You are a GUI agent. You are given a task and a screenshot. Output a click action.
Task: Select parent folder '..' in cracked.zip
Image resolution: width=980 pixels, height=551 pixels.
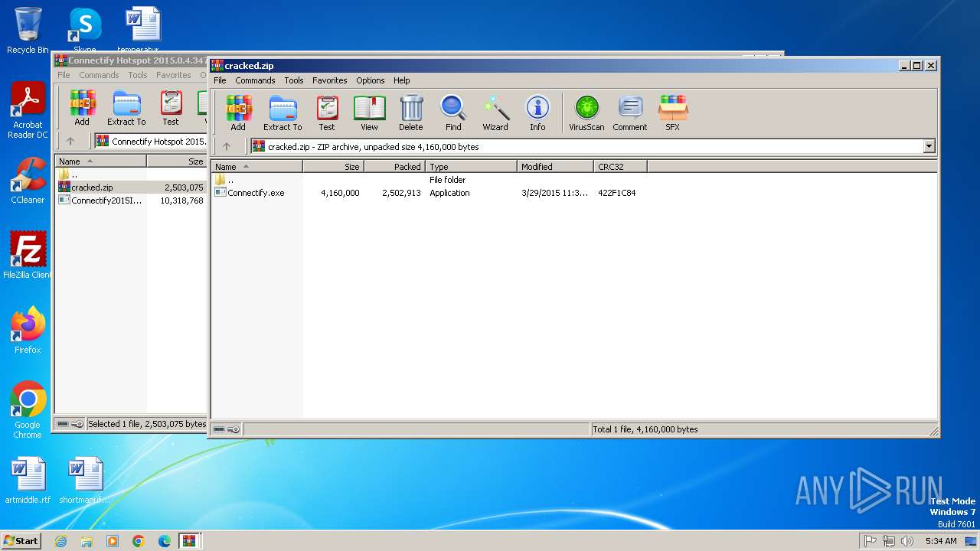[225, 180]
